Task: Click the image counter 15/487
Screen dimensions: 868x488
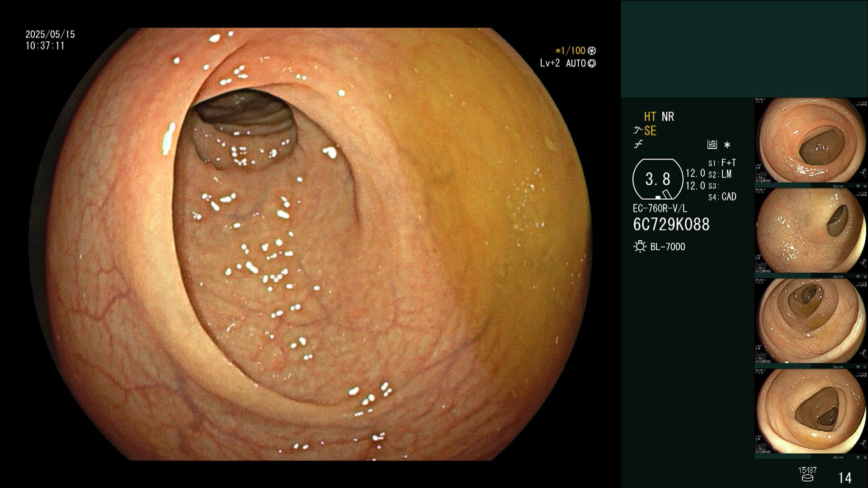Action: [807, 470]
